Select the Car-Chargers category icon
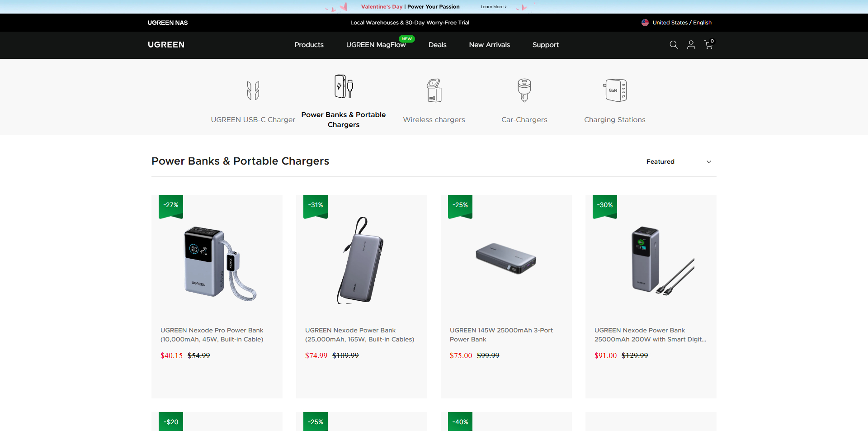 (x=524, y=90)
